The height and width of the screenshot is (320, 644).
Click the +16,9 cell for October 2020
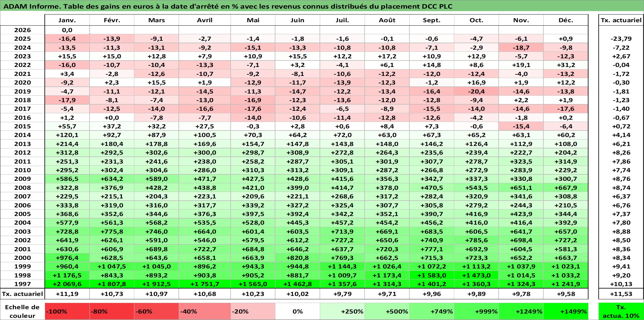tap(476, 82)
